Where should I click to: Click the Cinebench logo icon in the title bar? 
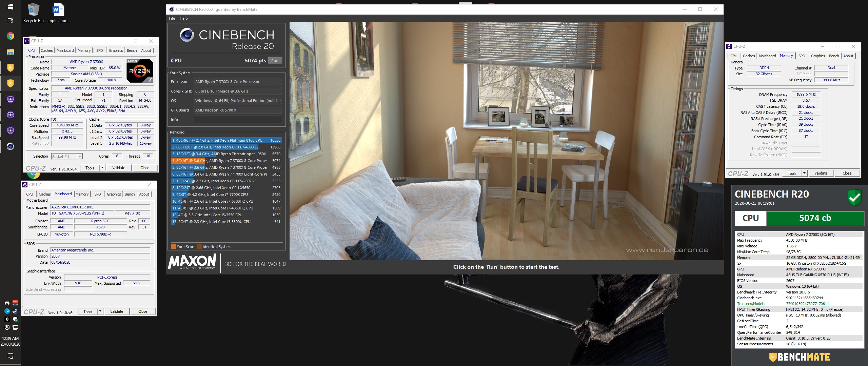coord(172,9)
